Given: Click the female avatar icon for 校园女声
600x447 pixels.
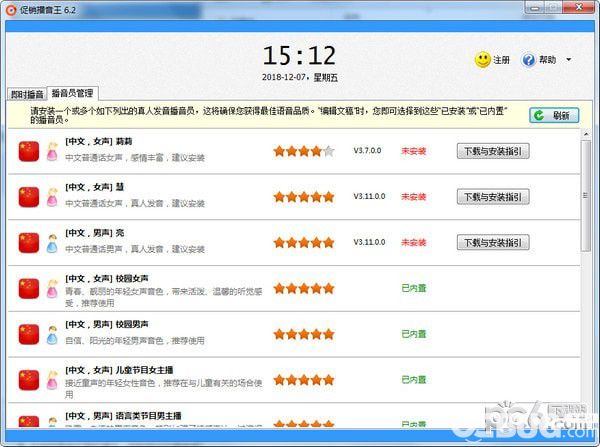Looking at the screenshot, I should (x=52, y=289).
